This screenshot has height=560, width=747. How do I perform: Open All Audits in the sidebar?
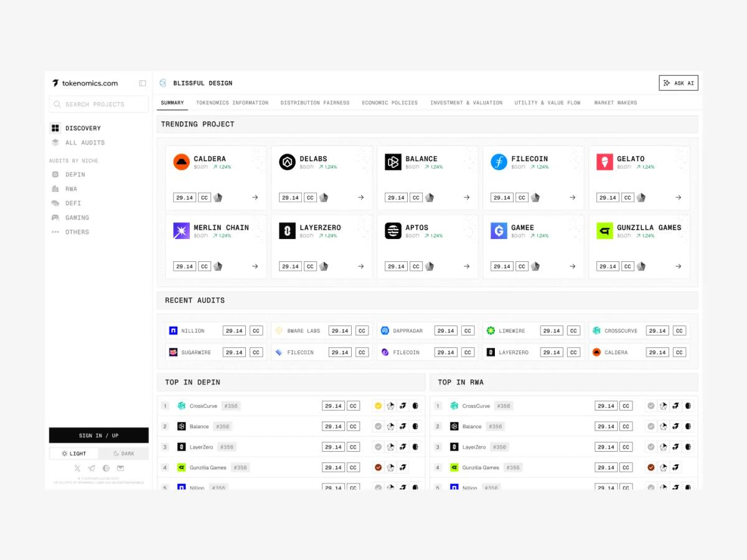click(x=78, y=142)
